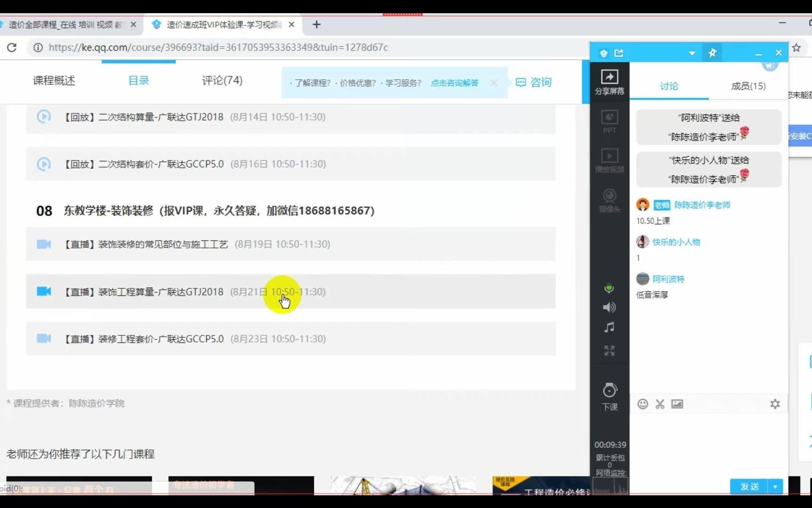Click the Share Screen (分享屏幕) icon
Image resolution: width=812 pixels, height=508 pixels.
click(x=609, y=82)
